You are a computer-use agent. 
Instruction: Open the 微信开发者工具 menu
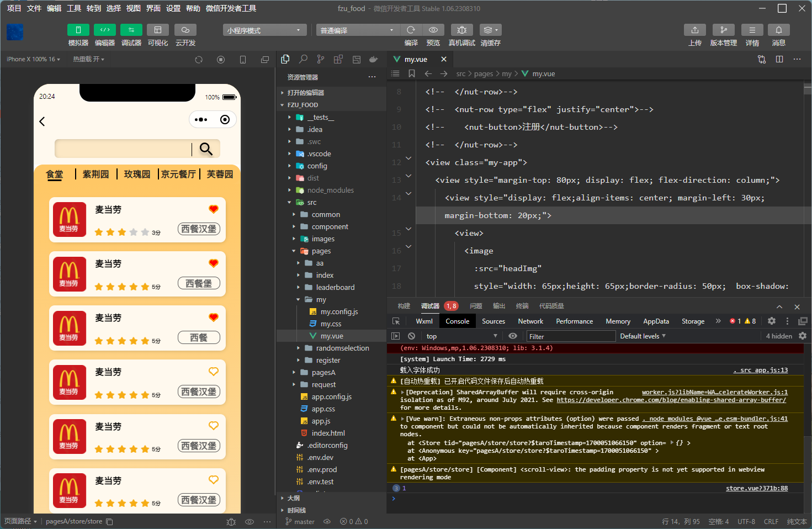pyautogui.click(x=231, y=8)
